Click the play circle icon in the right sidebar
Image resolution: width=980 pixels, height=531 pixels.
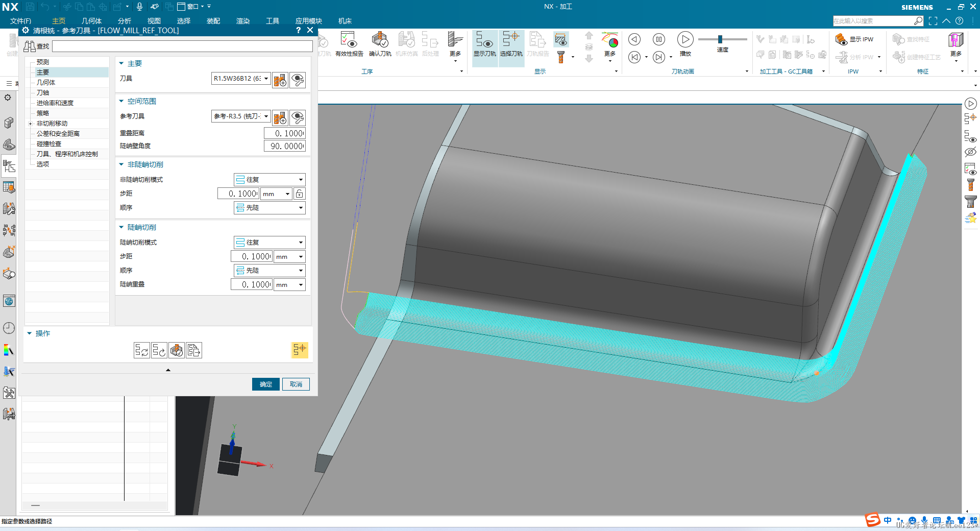coord(970,104)
